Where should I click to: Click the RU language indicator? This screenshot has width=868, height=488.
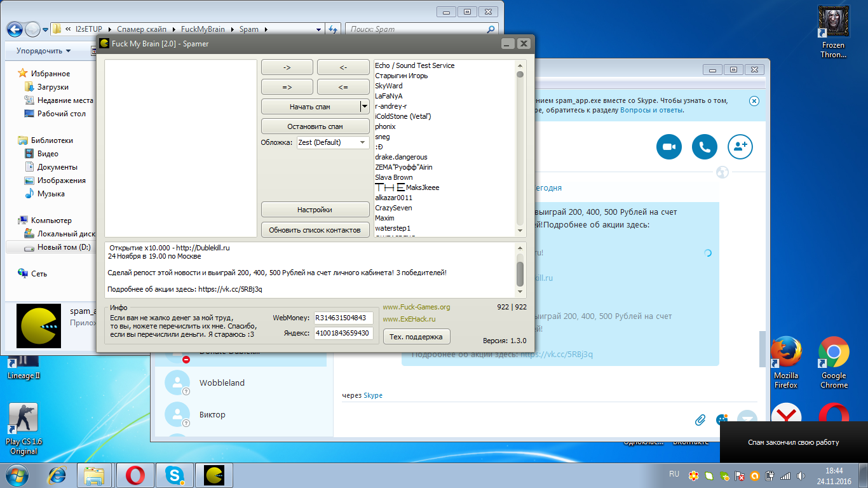674,474
